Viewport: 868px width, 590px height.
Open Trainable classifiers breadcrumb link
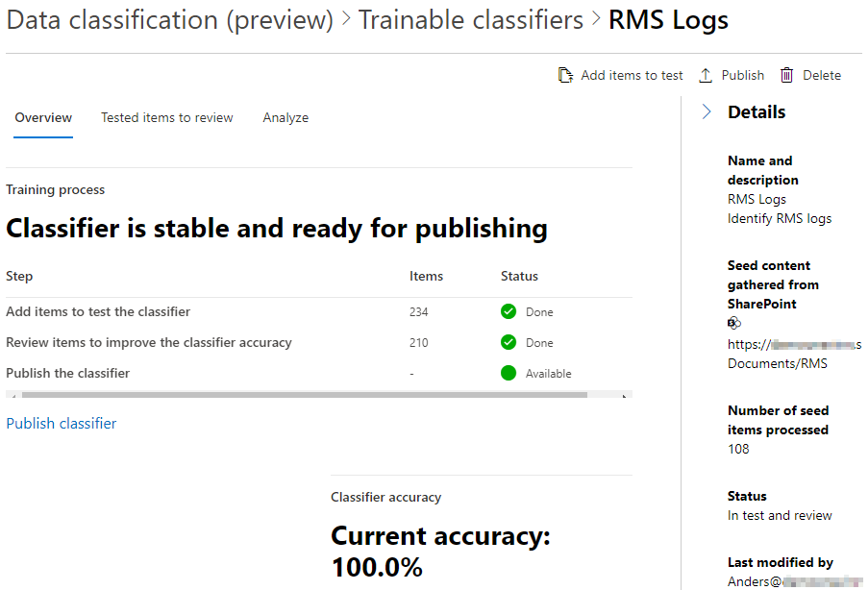[x=470, y=19]
